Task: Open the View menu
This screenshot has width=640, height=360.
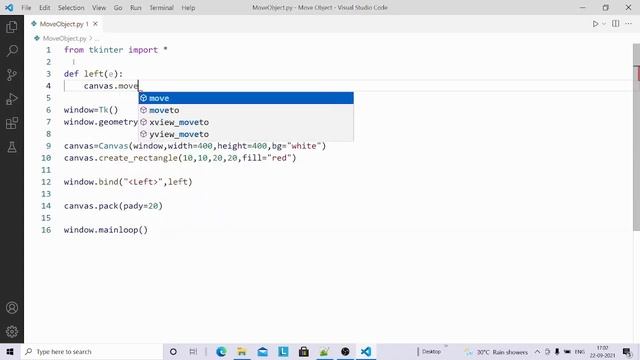Action: pos(99,8)
